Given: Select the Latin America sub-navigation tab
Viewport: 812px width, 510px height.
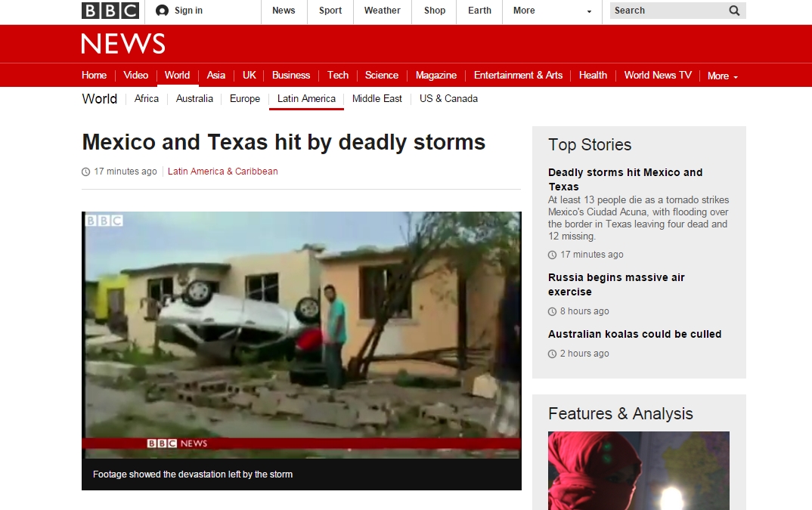Looking at the screenshot, I should pyautogui.click(x=306, y=98).
